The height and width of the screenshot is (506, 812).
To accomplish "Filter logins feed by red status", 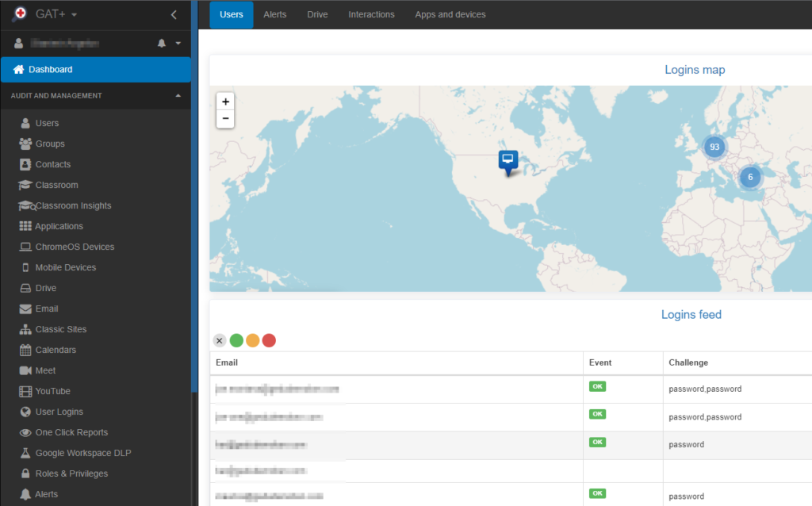I will [x=269, y=340].
